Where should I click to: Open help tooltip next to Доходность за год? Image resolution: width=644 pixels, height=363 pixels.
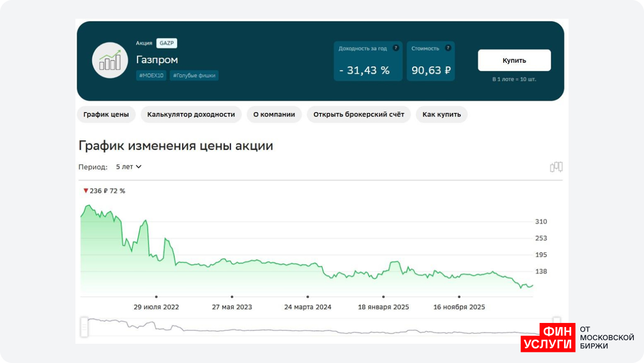[x=396, y=48]
